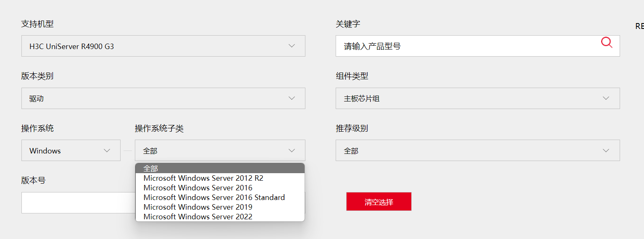Click the 版本类别 dropdown chevron arrow
Screen dimensions: 644x239
292,99
